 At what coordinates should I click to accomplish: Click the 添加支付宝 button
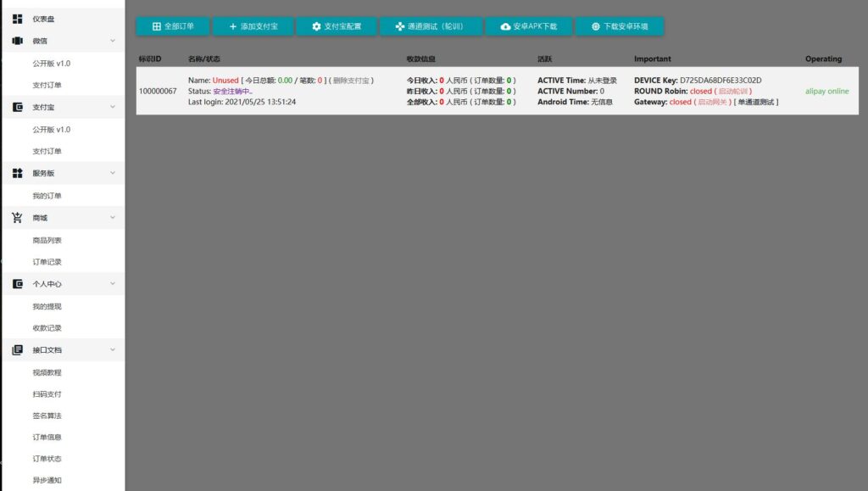(253, 26)
